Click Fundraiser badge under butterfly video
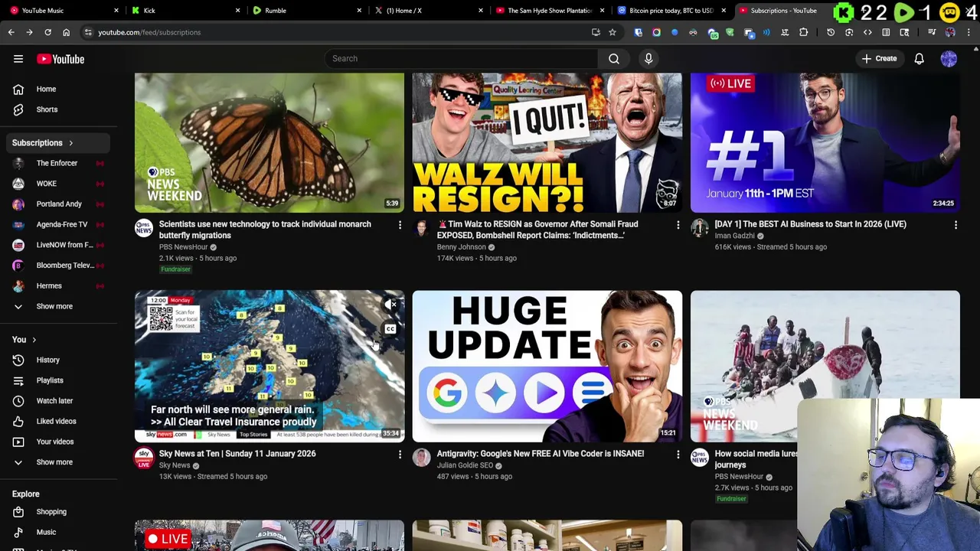Image resolution: width=980 pixels, height=551 pixels. point(175,269)
